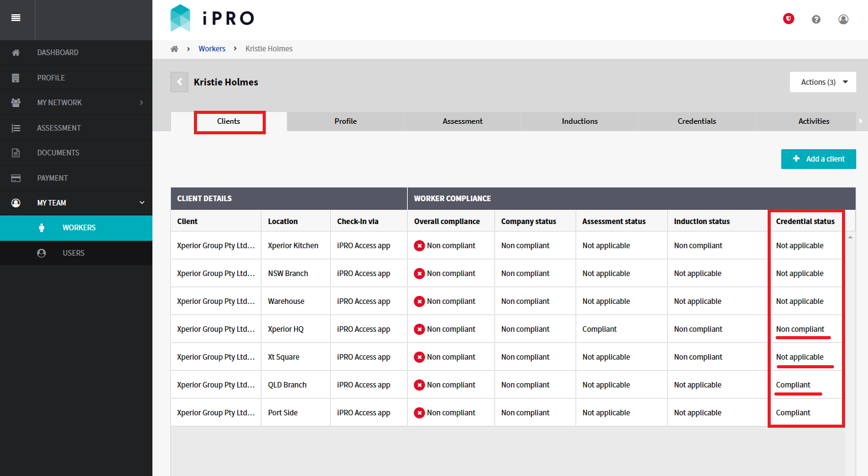Click red non-compliant icon in Port Side row
The height and width of the screenshot is (476, 868).
[419, 413]
